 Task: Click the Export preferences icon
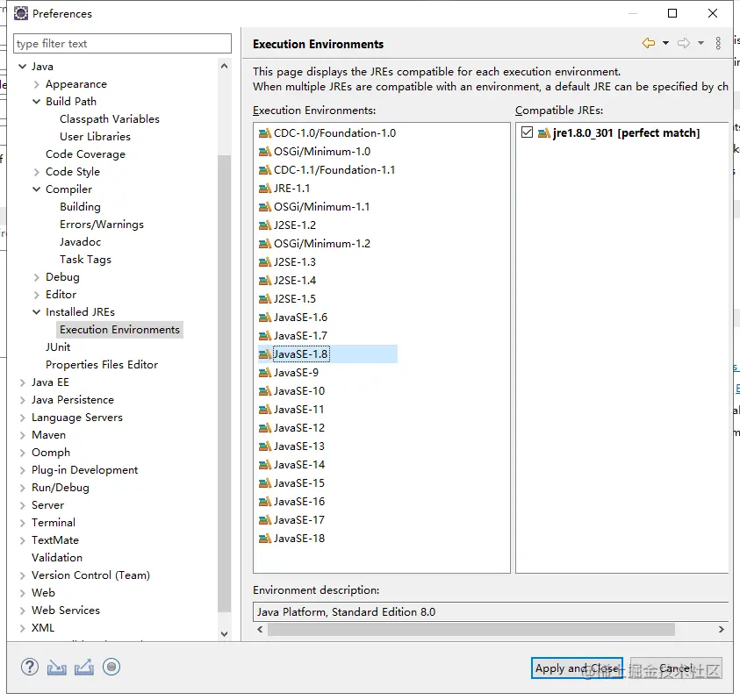click(x=84, y=668)
